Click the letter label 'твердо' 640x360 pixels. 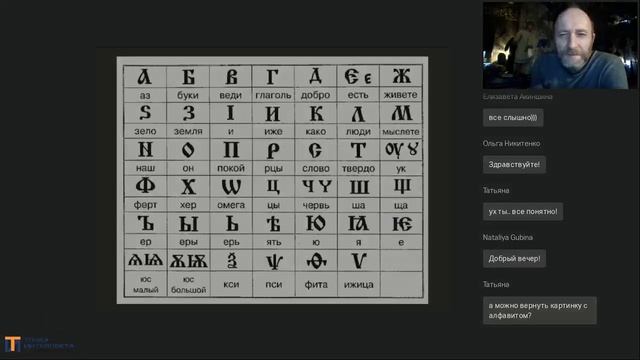358,168
